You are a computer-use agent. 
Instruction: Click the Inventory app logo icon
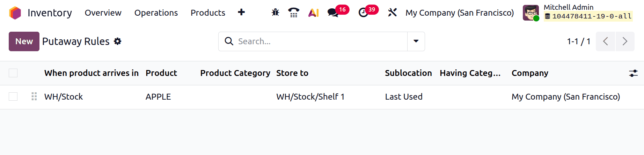[15, 13]
